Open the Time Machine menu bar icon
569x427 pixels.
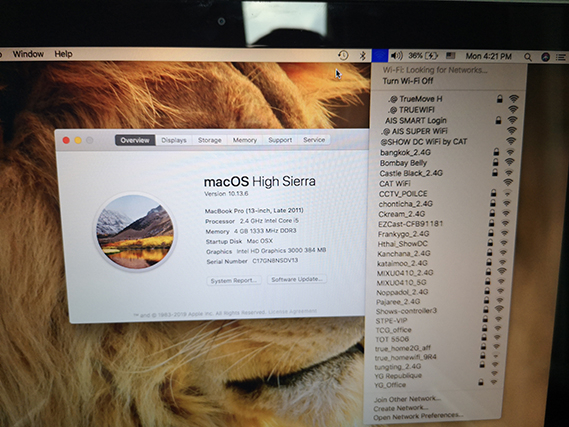click(x=343, y=55)
